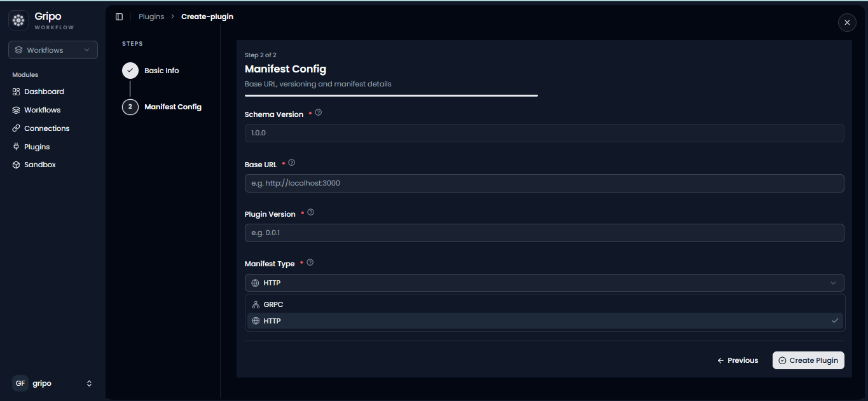Click Plugin Version help icon
Image resolution: width=868 pixels, height=401 pixels.
[x=311, y=212]
